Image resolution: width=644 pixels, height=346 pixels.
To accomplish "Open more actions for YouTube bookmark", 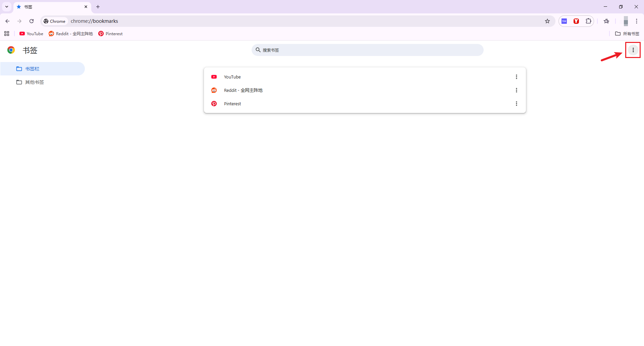I will tap(516, 77).
